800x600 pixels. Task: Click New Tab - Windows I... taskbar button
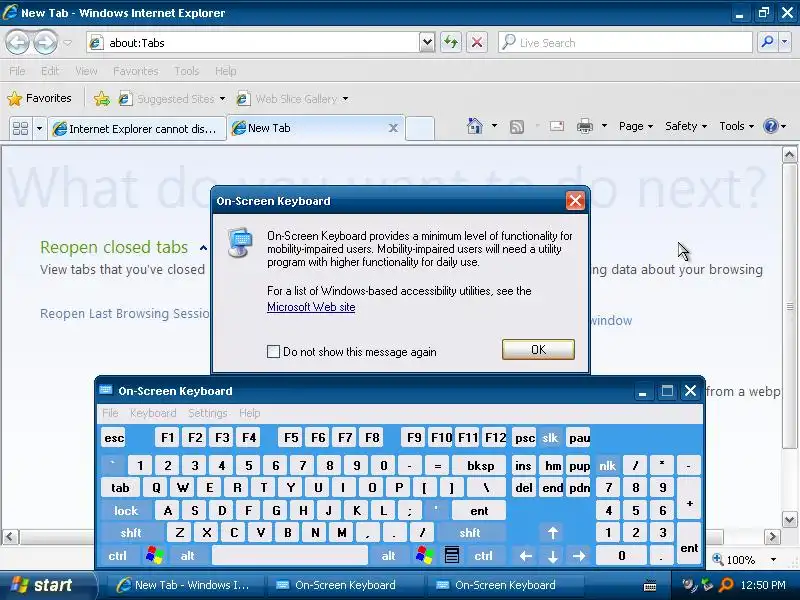pyautogui.click(x=186, y=585)
